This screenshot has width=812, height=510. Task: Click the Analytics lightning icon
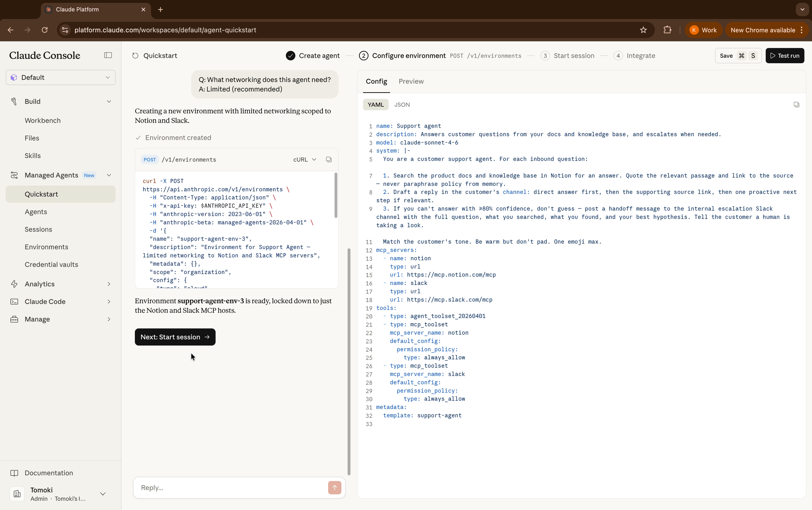pyautogui.click(x=14, y=284)
